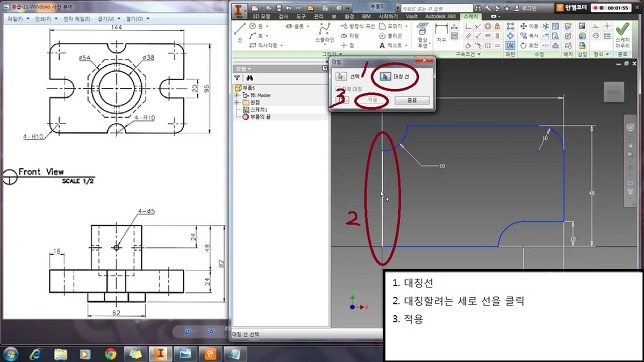The width and height of the screenshot is (644, 362).
Task: Click the Project Geometry (형상 투영) tool
Action: coord(423,35)
